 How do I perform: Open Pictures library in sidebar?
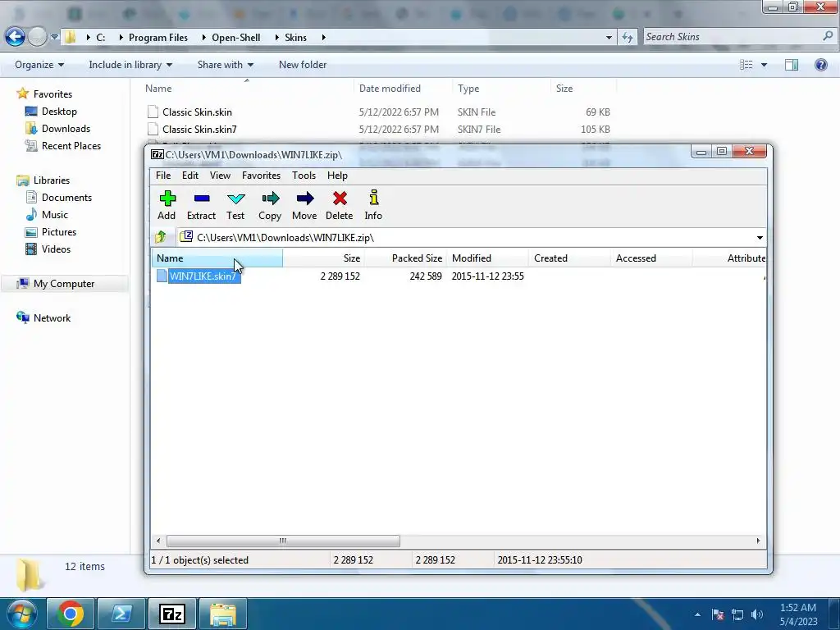coord(59,232)
